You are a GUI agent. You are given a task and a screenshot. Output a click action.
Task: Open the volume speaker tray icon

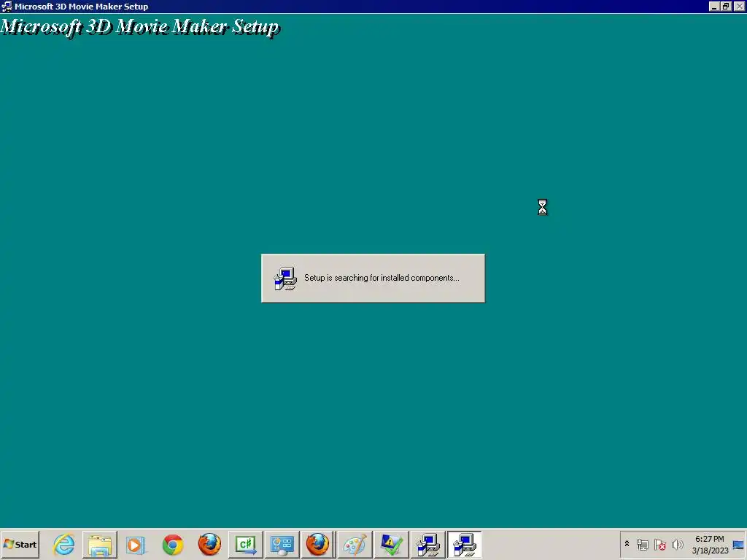[x=678, y=544]
